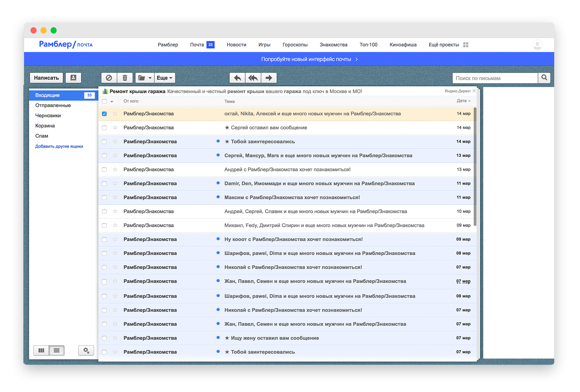580x392 pixels.
Task: Click the reply arrow icon
Action: click(x=237, y=78)
